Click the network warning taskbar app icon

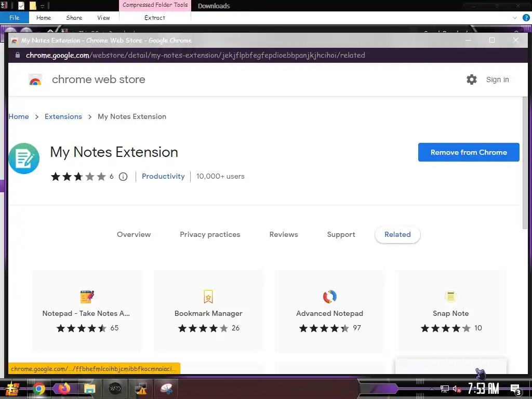coord(141,389)
